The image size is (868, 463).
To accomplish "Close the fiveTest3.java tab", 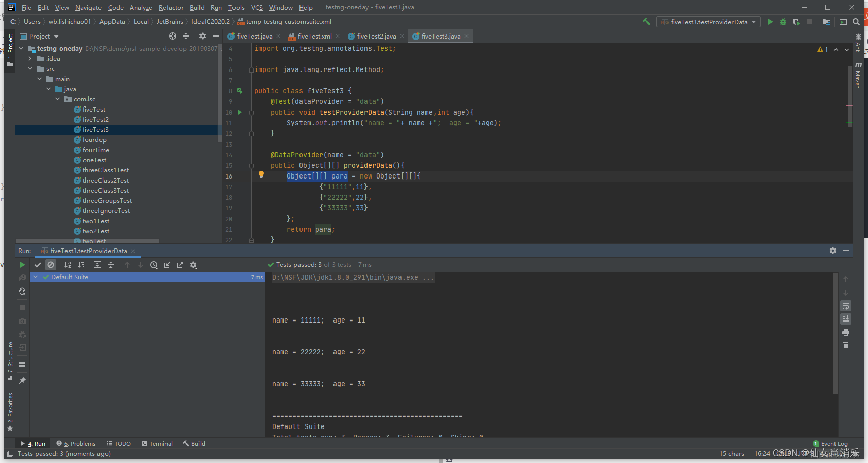I will 466,36.
